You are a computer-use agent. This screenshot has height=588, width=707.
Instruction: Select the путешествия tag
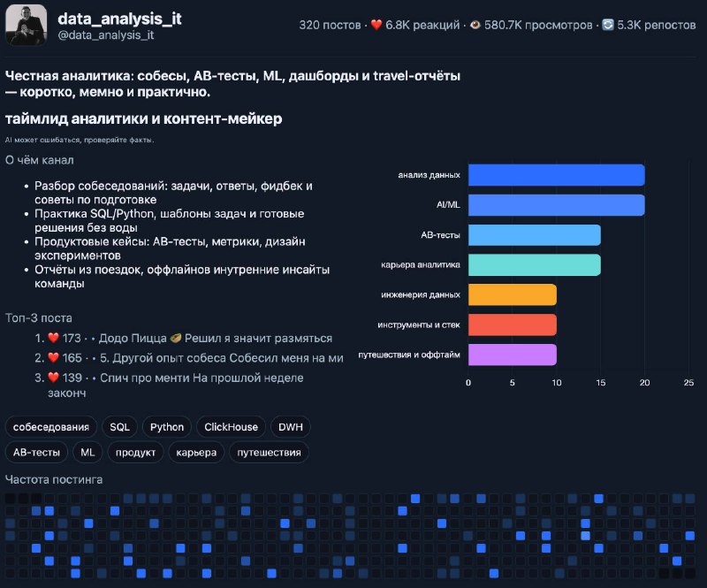point(269,452)
